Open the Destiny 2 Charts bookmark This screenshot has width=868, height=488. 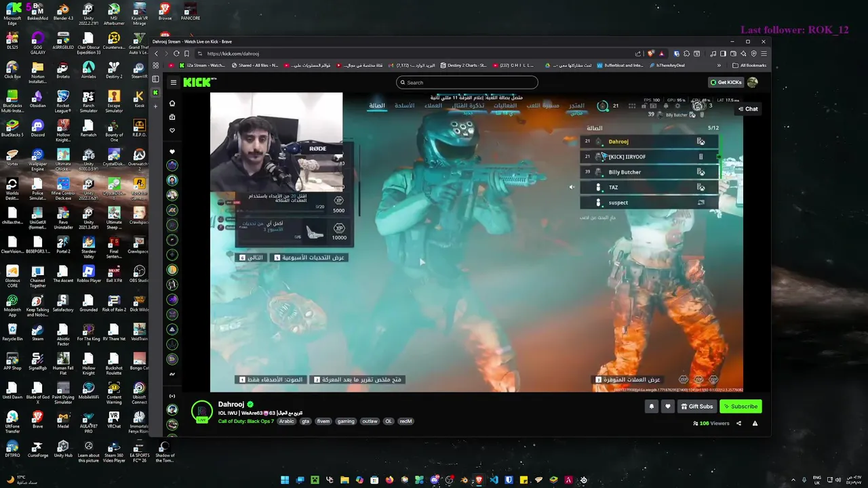coord(464,66)
